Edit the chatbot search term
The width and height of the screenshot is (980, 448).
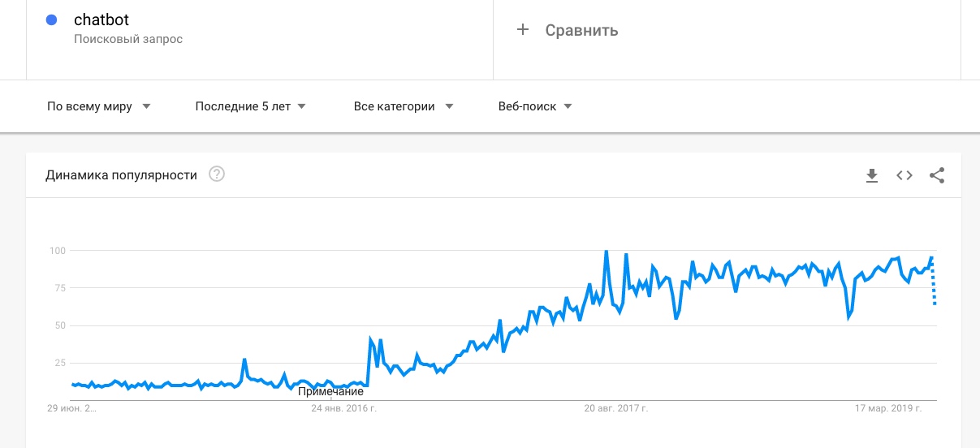[x=101, y=20]
